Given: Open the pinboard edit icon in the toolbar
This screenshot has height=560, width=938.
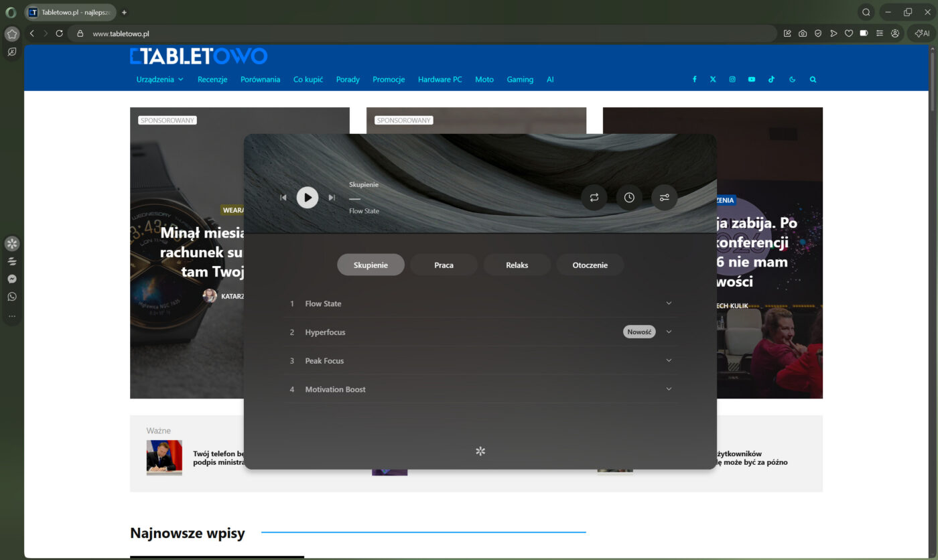Looking at the screenshot, I should 787,33.
